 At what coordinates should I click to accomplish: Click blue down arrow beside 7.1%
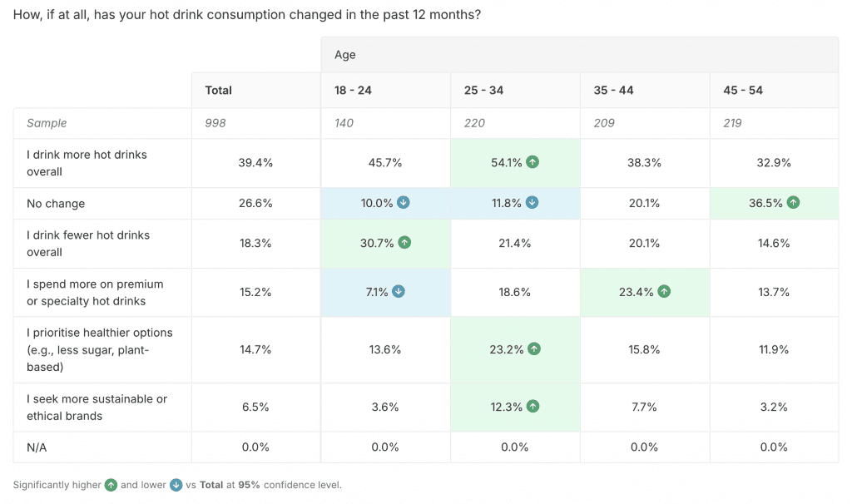[399, 292]
